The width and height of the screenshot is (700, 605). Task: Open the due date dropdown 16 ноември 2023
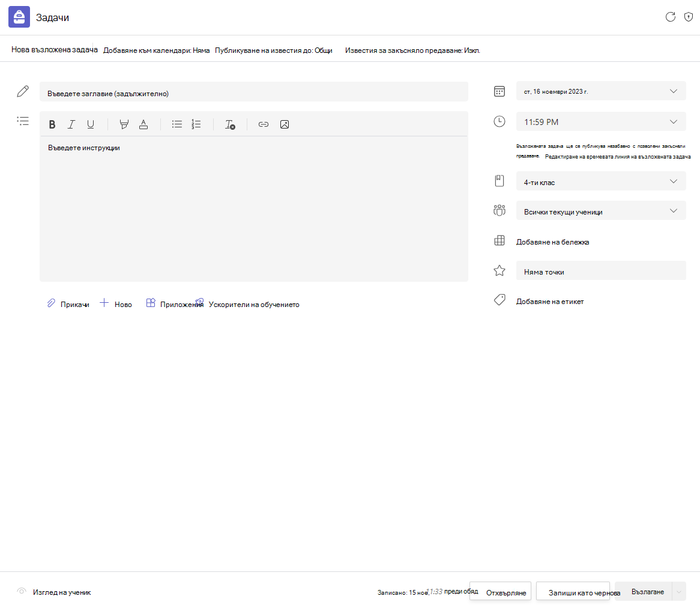coord(600,91)
